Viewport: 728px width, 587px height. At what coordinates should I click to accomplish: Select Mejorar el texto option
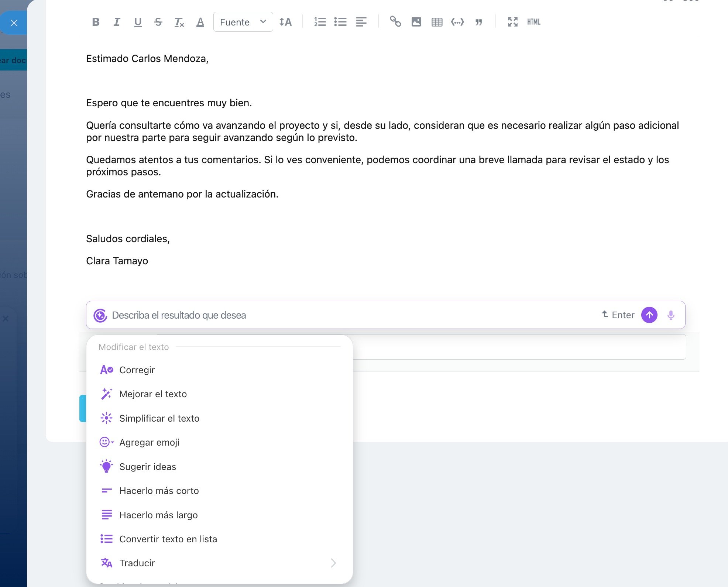coord(153,394)
